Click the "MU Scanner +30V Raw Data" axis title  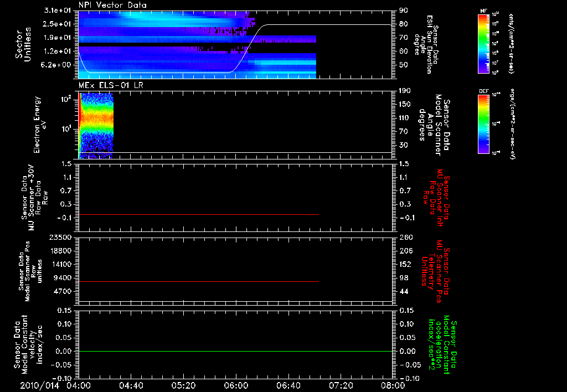pyautogui.click(x=34, y=198)
